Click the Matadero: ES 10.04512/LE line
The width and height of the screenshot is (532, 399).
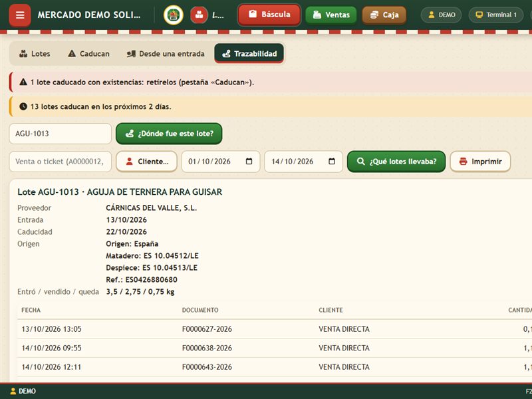coord(152,256)
